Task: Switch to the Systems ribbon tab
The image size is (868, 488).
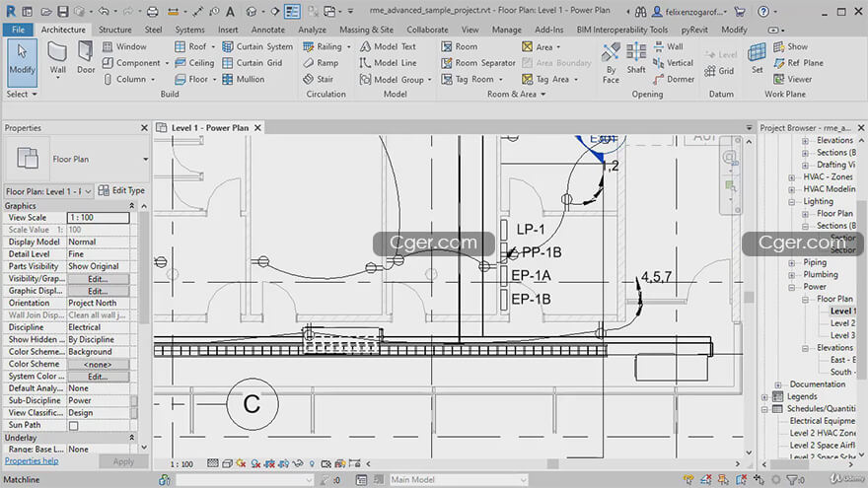Action: tap(189, 30)
